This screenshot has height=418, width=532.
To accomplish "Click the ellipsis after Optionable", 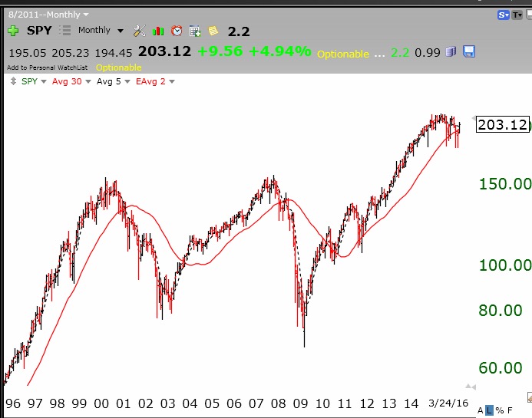I will (x=379, y=55).
